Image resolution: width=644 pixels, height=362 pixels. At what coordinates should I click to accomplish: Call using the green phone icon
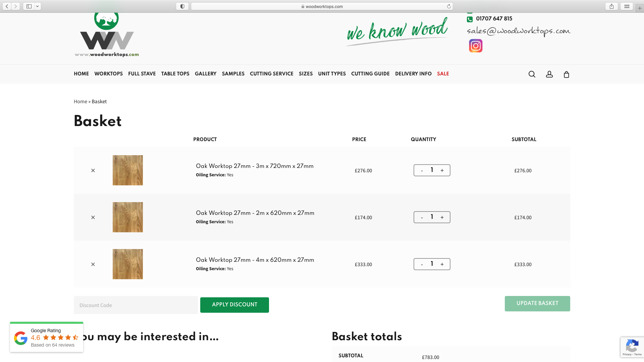[470, 19]
